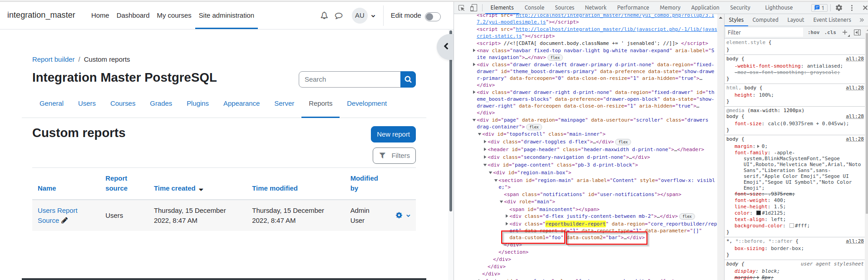Open the Layout tab in the Styles pane
The image size is (868, 280).
pos(795,20)
